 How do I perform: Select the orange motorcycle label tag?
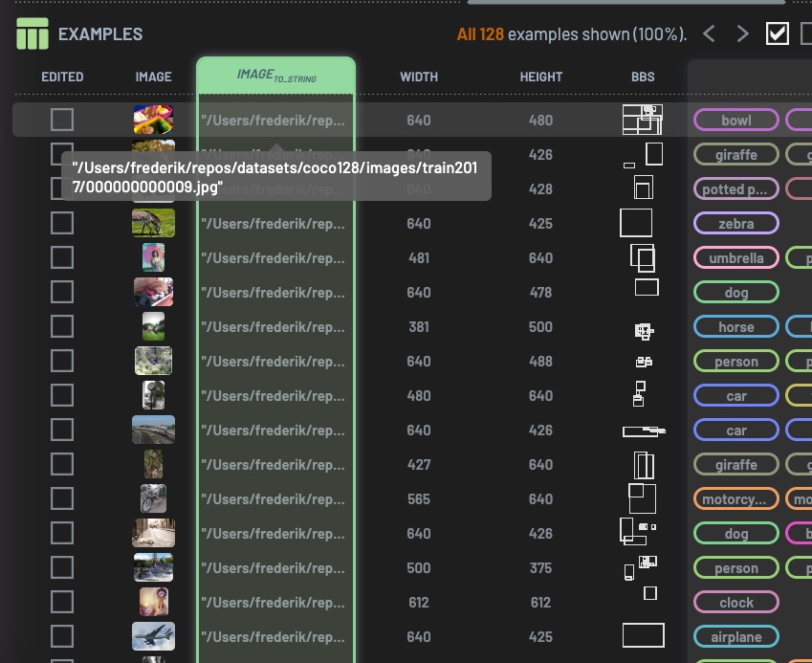point(735,499)
